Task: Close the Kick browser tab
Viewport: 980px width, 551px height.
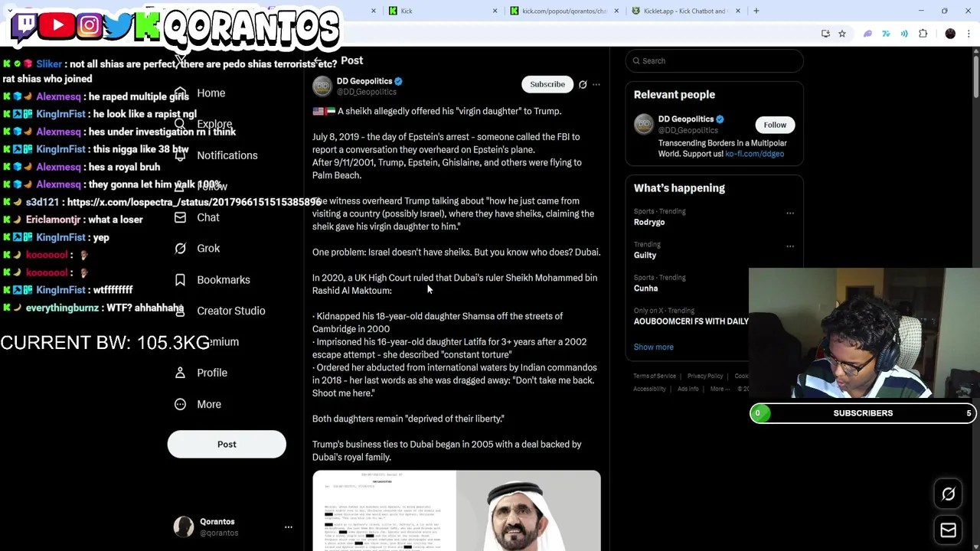Action: tap(495, 11)
